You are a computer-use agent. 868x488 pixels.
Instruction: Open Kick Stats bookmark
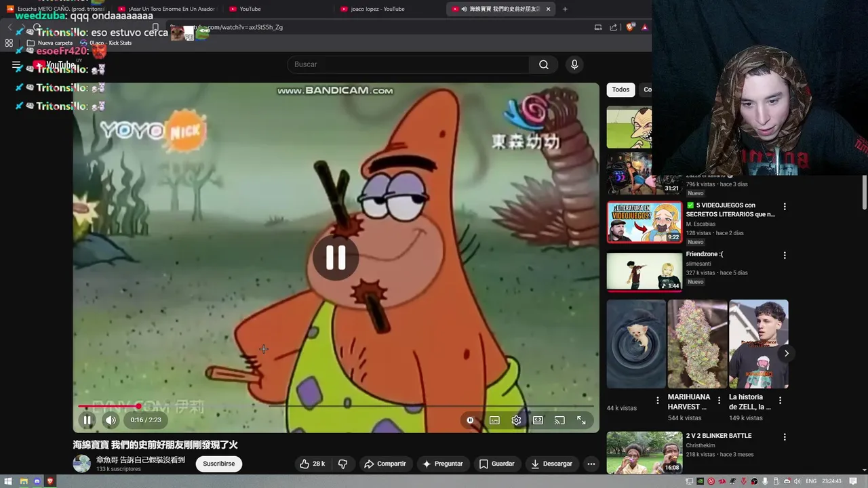tap(106, 43)
